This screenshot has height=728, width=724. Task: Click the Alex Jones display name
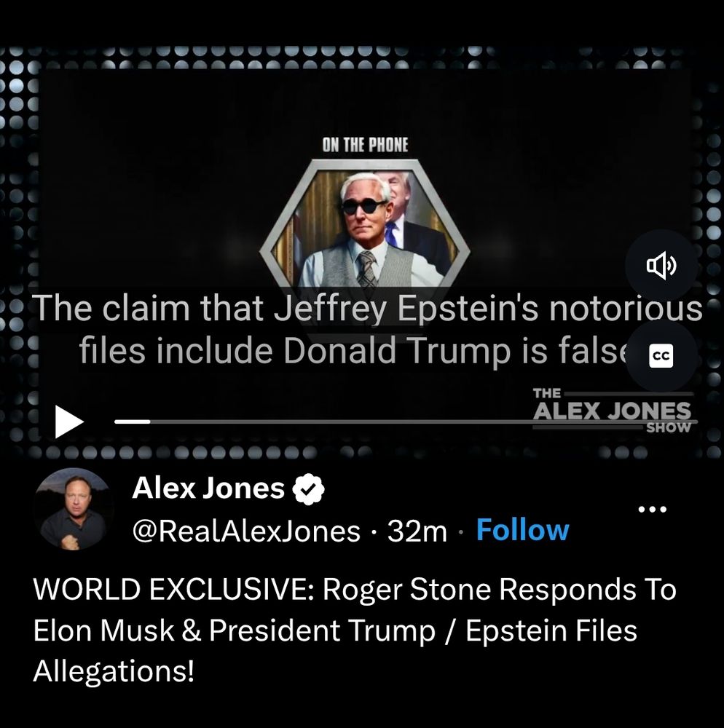tap(208, 488)
